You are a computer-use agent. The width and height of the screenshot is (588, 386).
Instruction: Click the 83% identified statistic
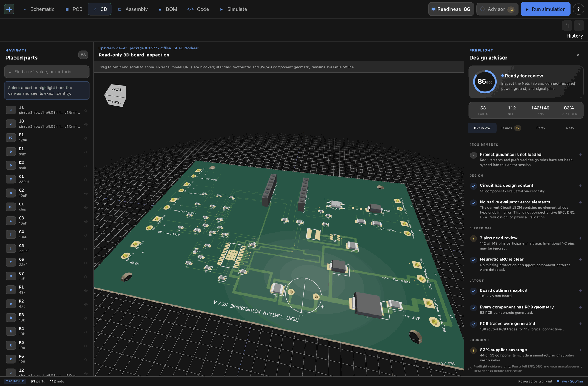point(569,110)
